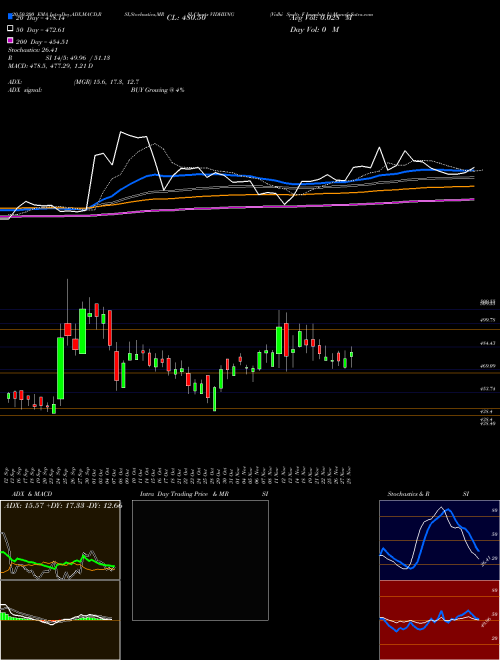The width and height of the screenshot is (500, 660).
Task: Click the 'ADX: 15.57 +DY: 17.33 -DY: 12.66' header
Action: click(63, 505)
